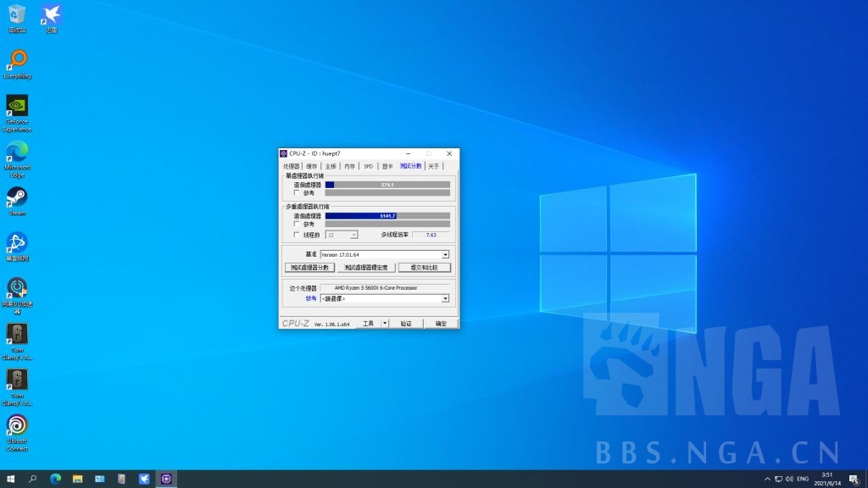Switch to the 处理器 tab

[x=291, y=166]
